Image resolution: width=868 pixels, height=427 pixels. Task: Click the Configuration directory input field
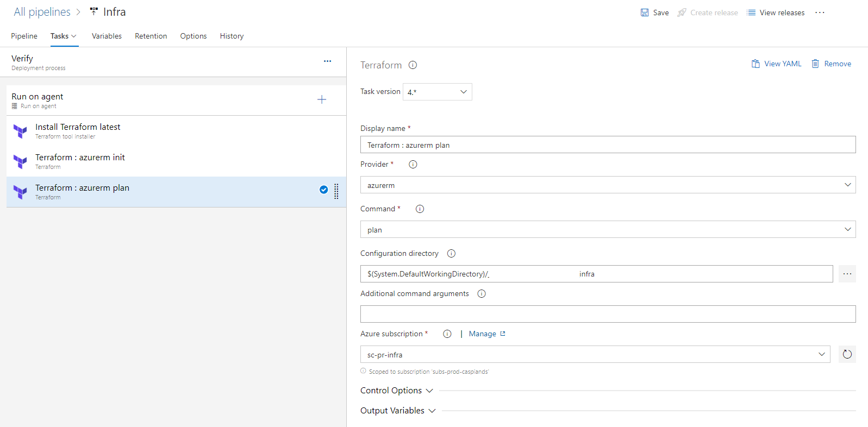(596, 274)
